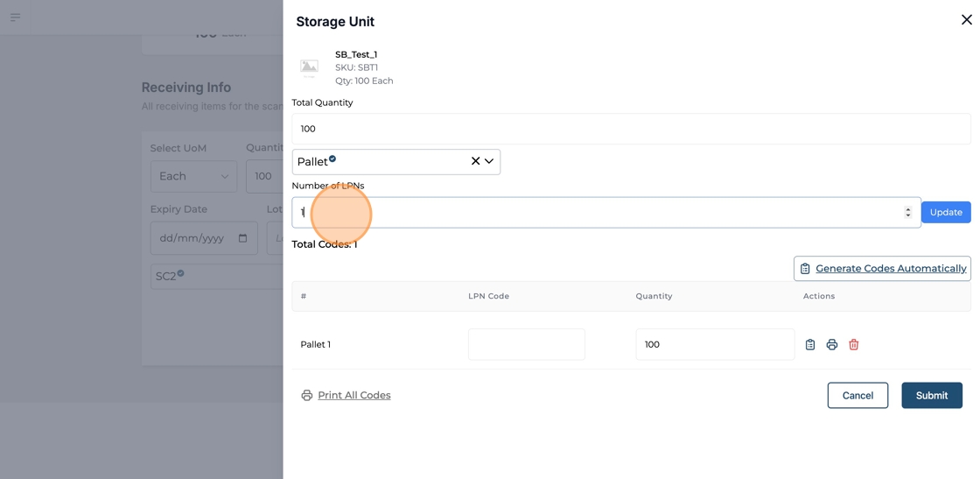Click the clipboard icon in Pallet 1 actions

tap(810, 345)
